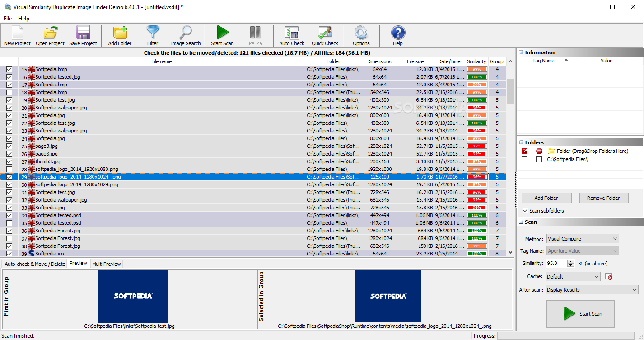
Task: Run Quick Check from the toolbar
Action: [x=325, y=36]
